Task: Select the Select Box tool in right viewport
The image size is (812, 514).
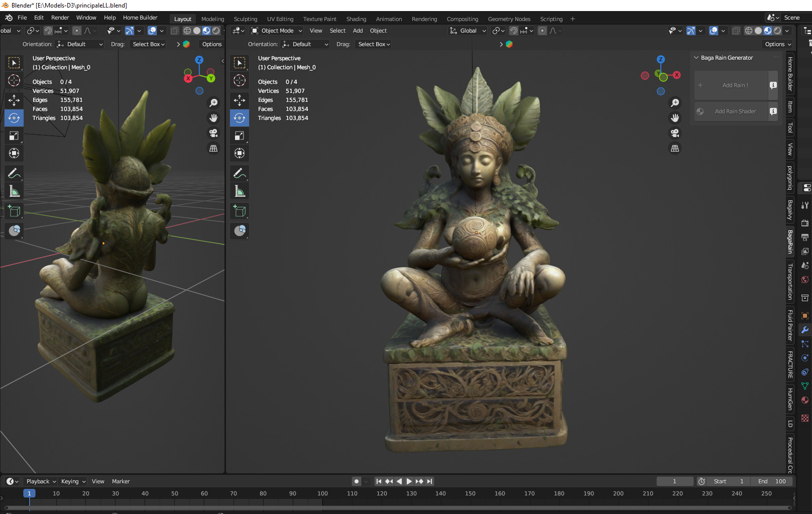Action: pyautogui.click(x=240, y=63)
